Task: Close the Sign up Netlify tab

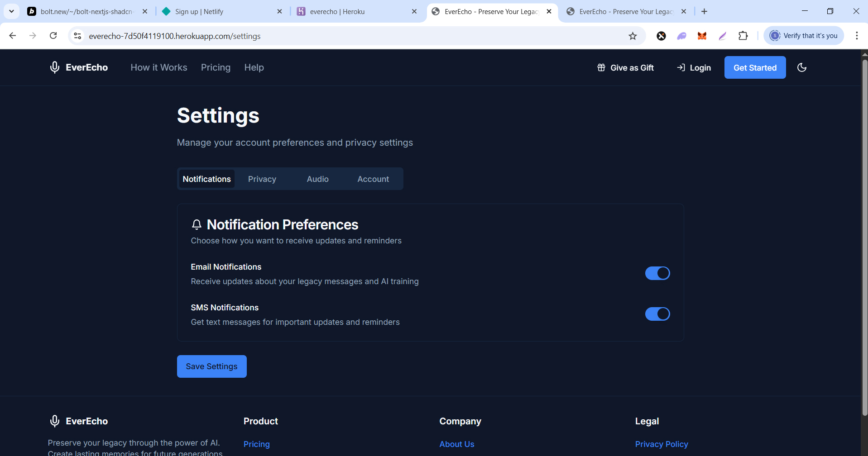Action: click(x=279, y=11)
